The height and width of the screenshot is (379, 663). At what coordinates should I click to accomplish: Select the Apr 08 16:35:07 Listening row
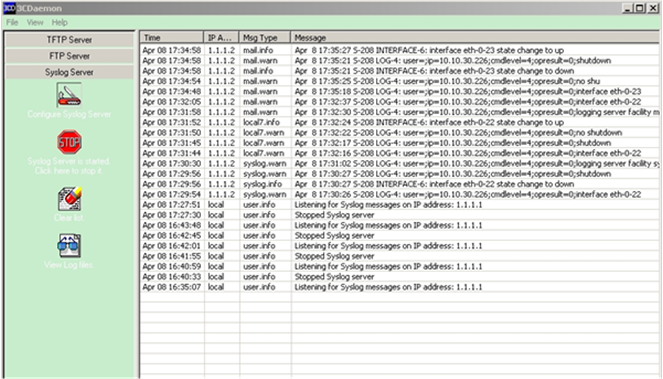tap(400, 287)
